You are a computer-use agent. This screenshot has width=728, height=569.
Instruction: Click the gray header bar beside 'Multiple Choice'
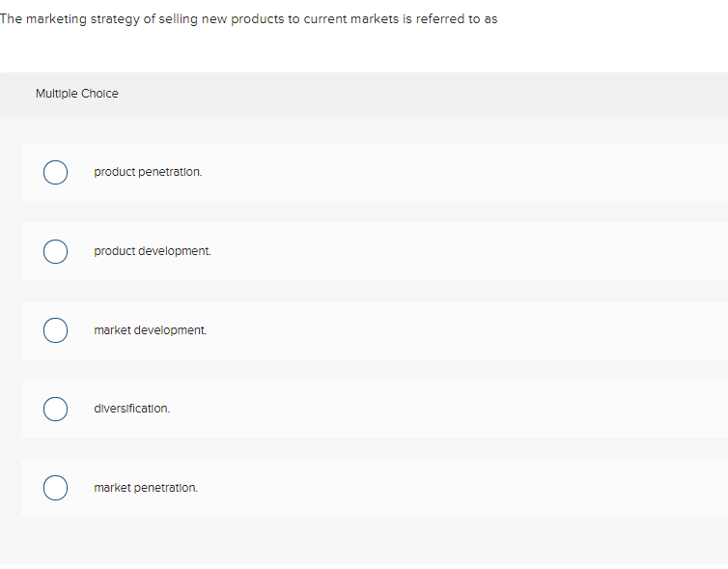[434, 94]
